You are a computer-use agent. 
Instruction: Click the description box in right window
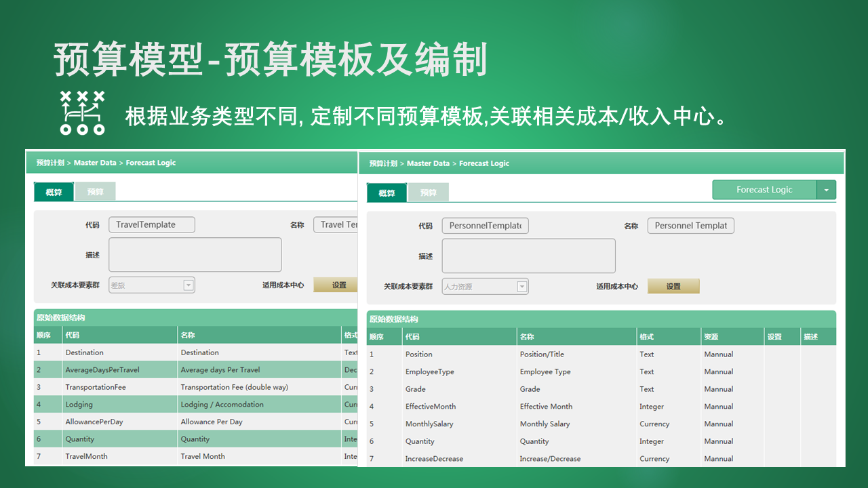point(529,256)
